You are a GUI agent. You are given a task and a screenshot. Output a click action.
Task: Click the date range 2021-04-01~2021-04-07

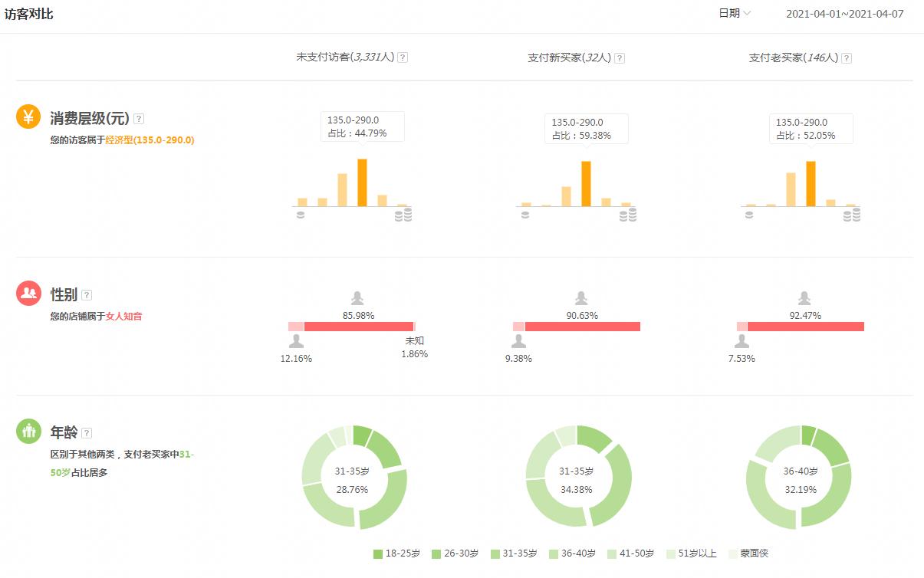tap(845, 14)
